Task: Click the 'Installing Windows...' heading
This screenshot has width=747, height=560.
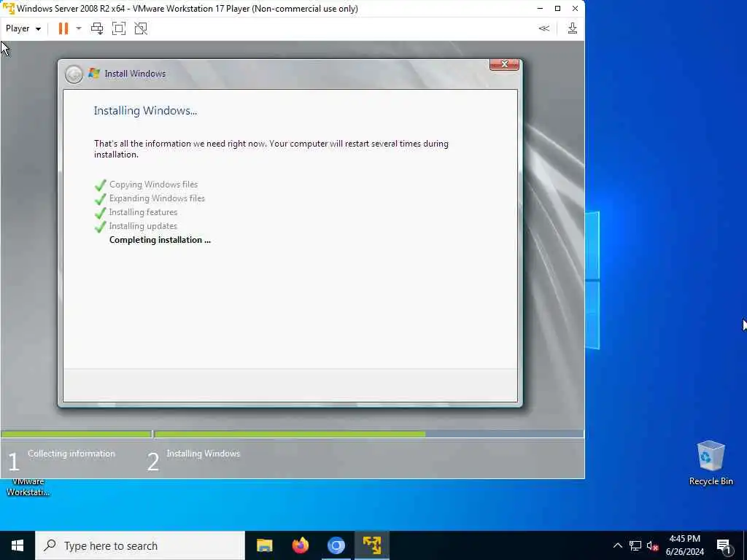Action: 145,111
